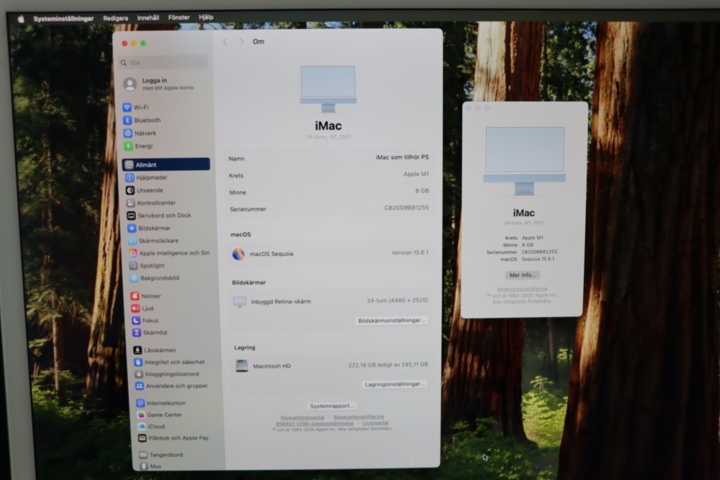Open Fokus focus icon
This screenshot has width=720, height=480.
coord(135,320)
